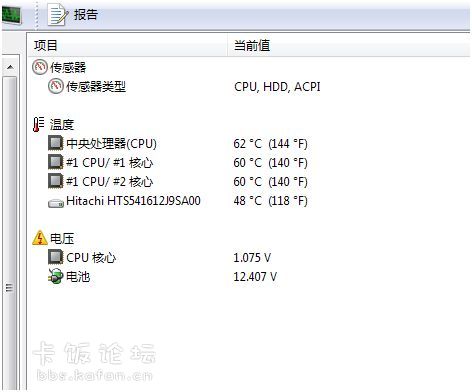472x392 pixels.
Task: Click the Hitachi hard drive icon
Action: (56, 203)
